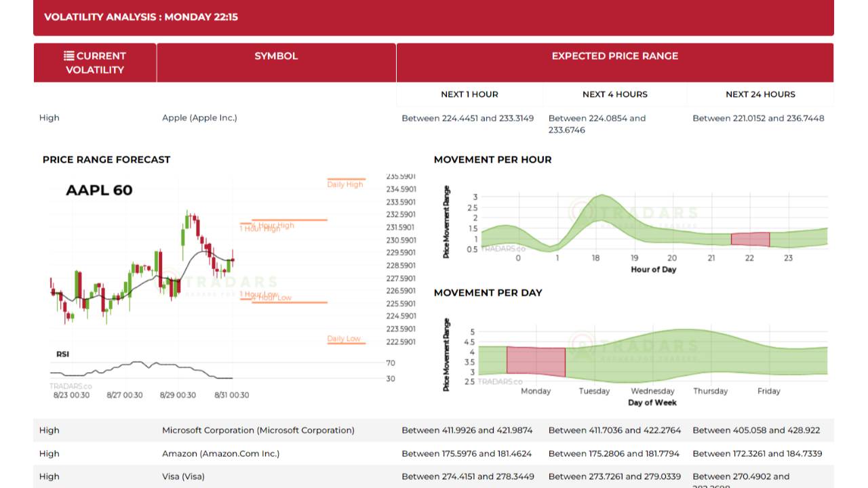Click Amazon's High volatility value
Image resolution: width=868 pixels, height=488 pixels.
(x=50, y=453)
